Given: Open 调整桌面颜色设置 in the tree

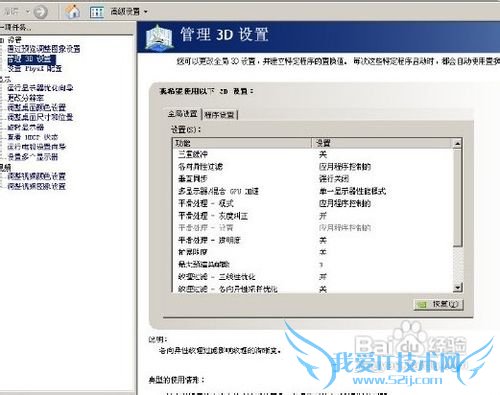Looking at the screenshot, I should point(36,108).
